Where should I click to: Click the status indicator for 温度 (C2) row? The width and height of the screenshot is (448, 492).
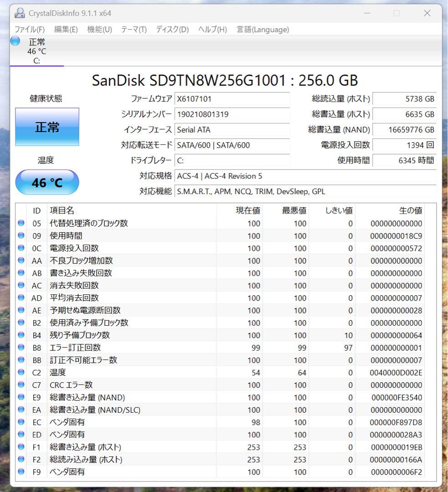21,372
